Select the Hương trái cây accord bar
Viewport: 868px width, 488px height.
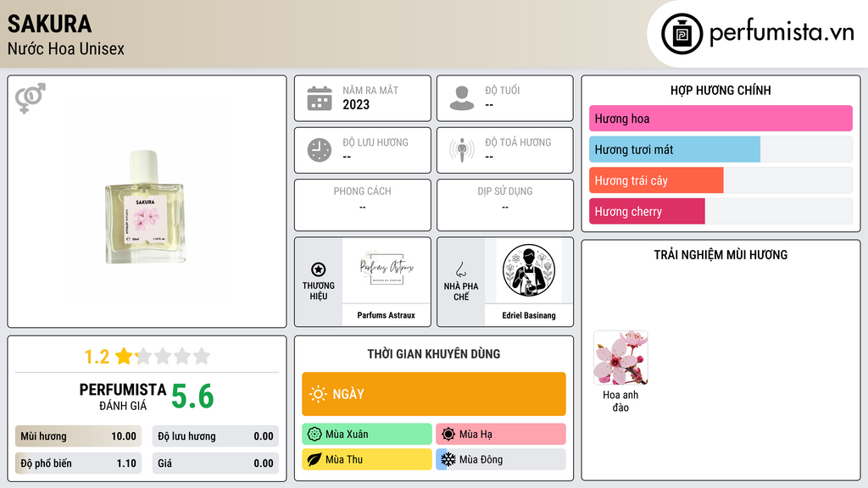tap(721, 180)
